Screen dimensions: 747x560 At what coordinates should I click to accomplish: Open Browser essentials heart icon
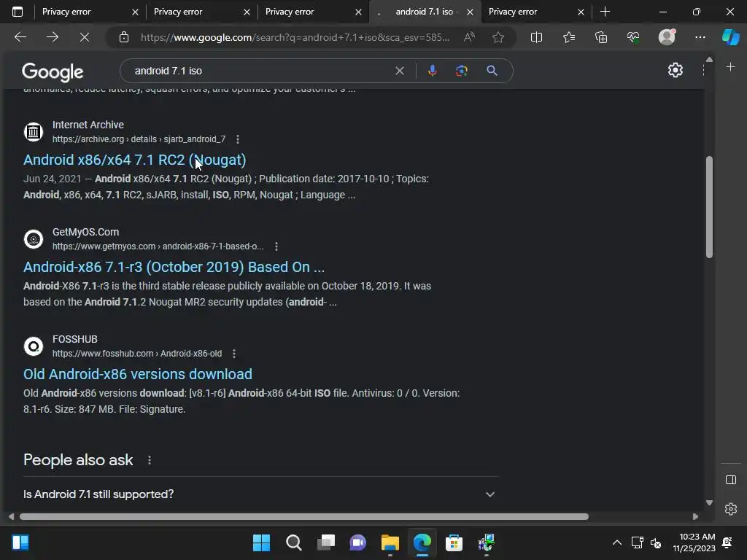point(634,37)
